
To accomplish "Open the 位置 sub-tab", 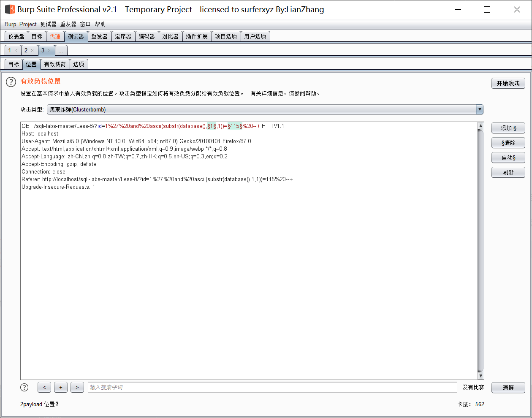I will coord(31,64).
